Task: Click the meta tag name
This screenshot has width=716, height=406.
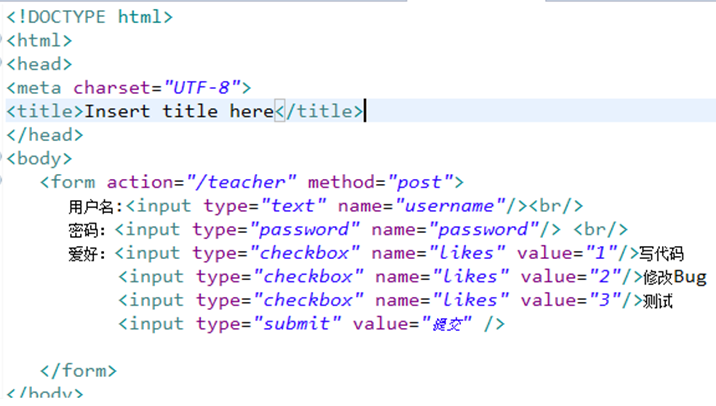Action: [39, 88]
